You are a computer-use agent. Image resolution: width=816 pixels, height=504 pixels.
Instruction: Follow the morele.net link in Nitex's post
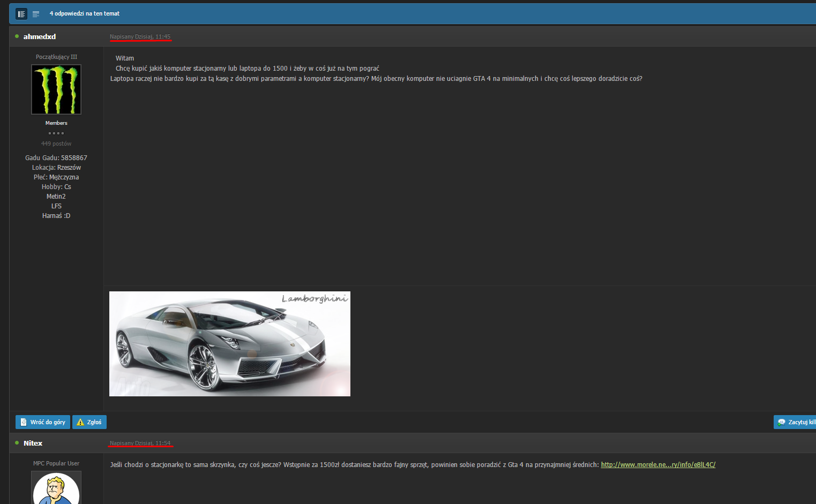(x=658, y=464)
